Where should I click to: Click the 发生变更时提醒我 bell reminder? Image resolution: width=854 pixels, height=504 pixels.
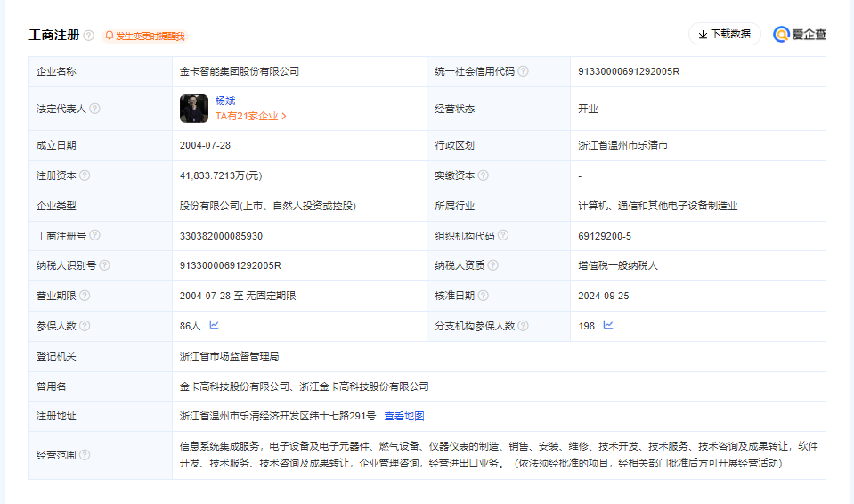pos(145,36)
